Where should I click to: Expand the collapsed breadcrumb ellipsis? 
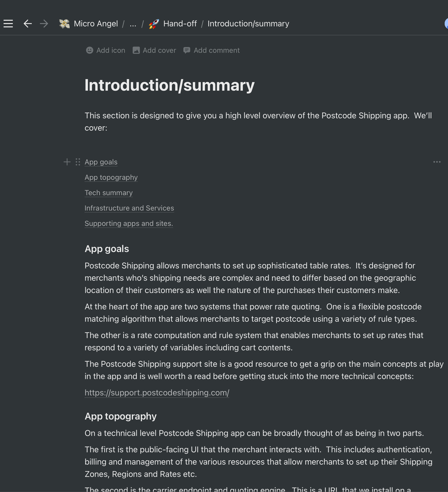[x=133, y=24]
